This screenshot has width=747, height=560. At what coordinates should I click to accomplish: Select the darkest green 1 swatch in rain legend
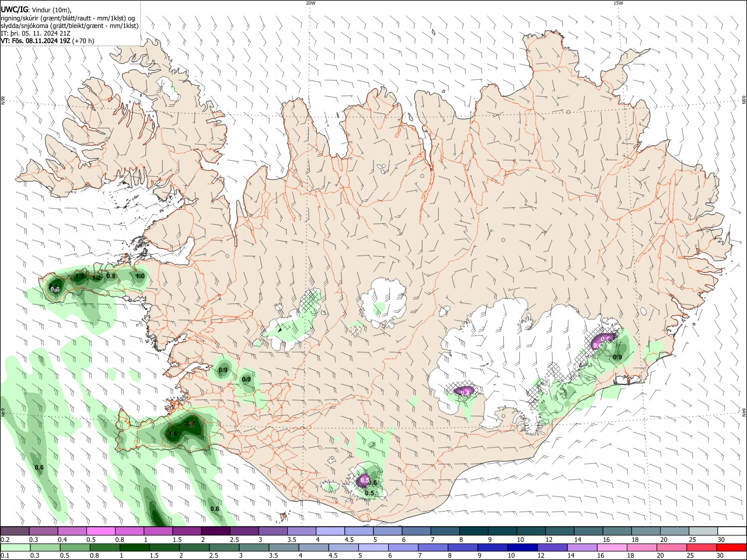click(x=135, y=547)
